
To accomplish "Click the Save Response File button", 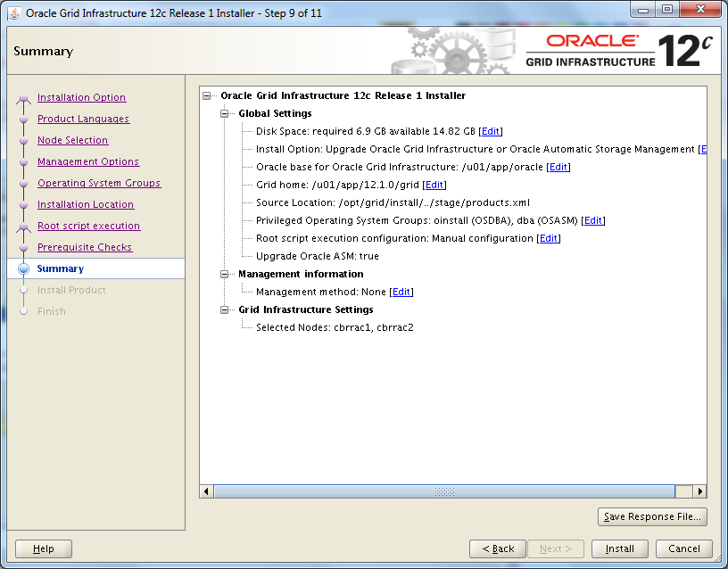I will coord(652,516).
